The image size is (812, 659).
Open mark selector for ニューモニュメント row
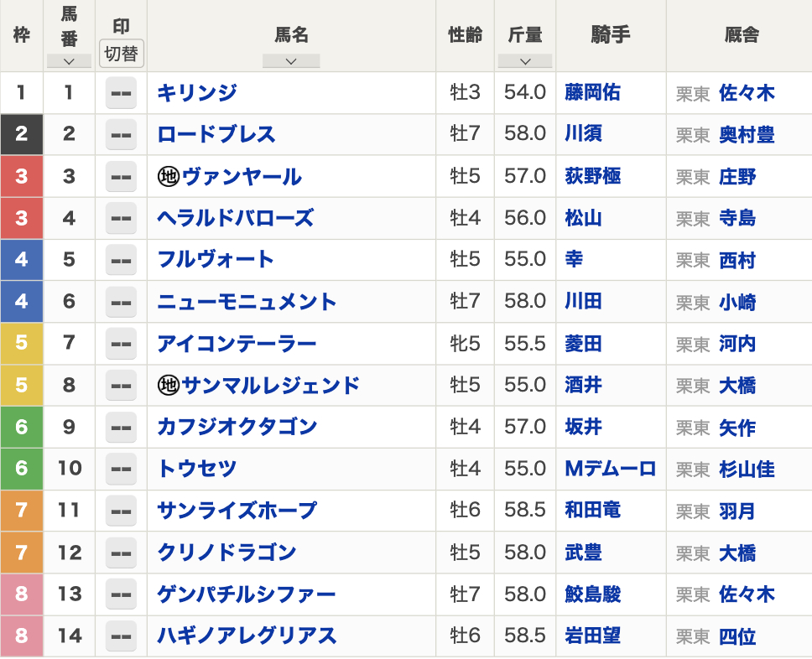pos(121,303)
